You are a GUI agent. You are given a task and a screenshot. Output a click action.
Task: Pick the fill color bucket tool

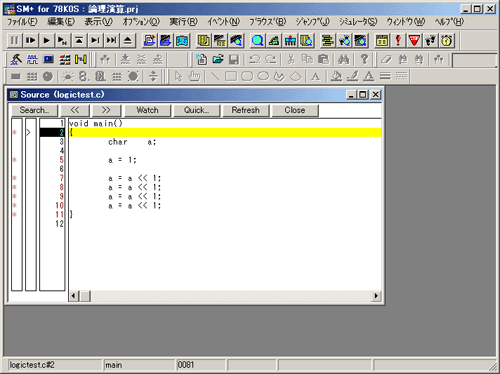[336, 76]
